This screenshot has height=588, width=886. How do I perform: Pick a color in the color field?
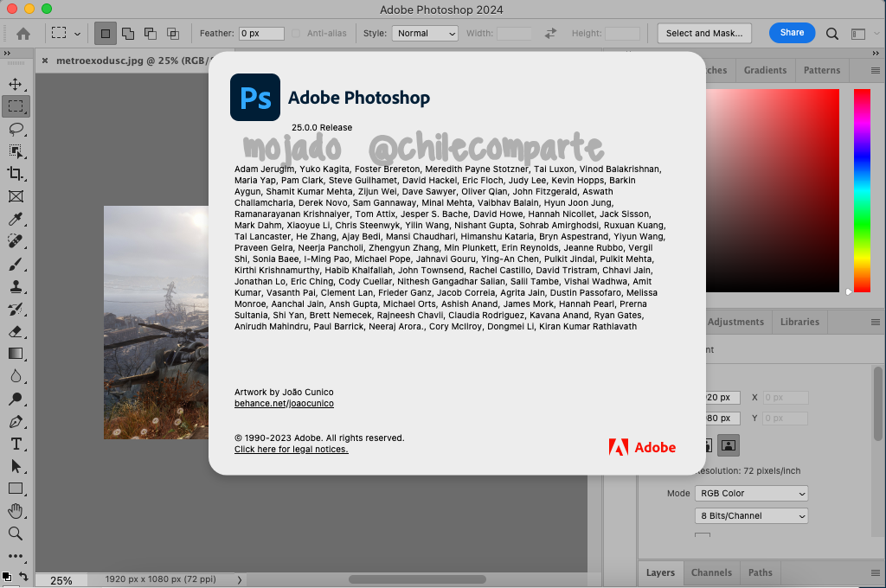(773, 190)
